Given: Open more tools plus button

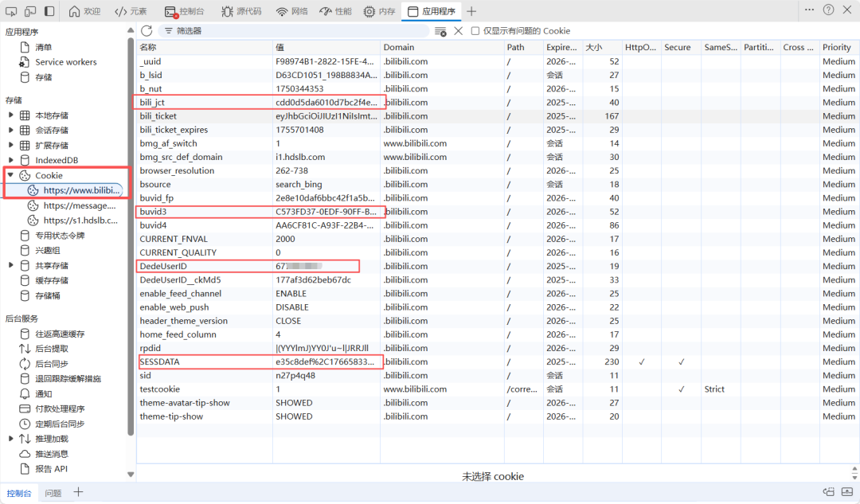Looking at the screenshot, I should [471, 11].
